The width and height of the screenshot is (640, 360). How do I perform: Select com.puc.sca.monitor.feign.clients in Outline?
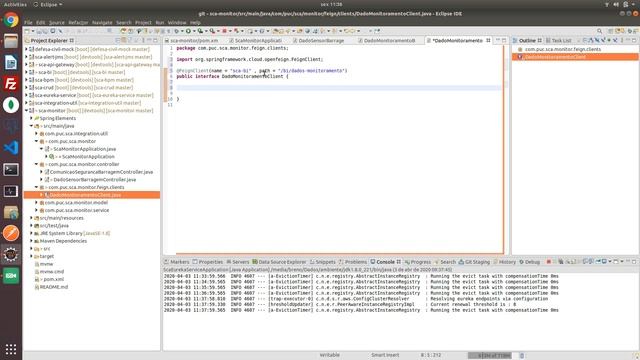pos(562,49)
